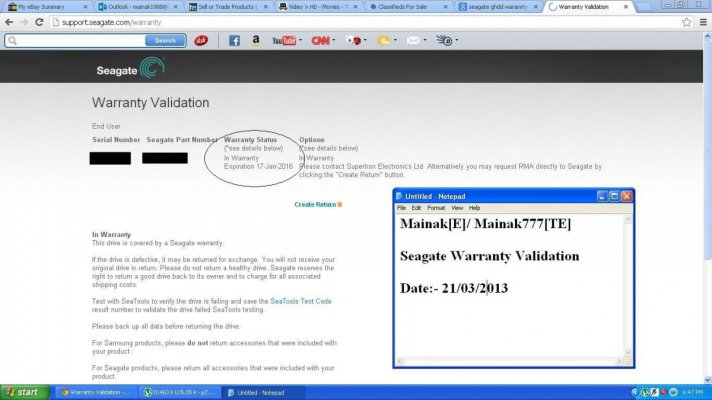
Task: Expand the mail toolbar dropdown arrow
Action: [x=425, y=40]
